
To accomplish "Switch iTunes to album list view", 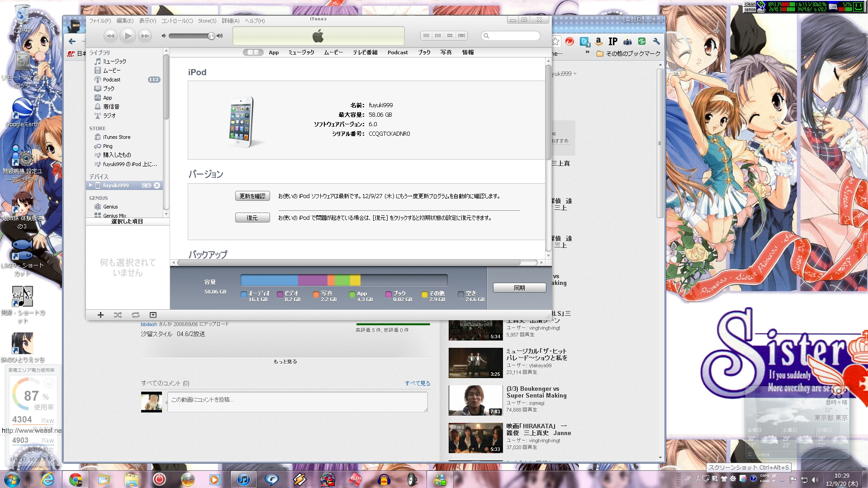I will (x=438, y=36).
